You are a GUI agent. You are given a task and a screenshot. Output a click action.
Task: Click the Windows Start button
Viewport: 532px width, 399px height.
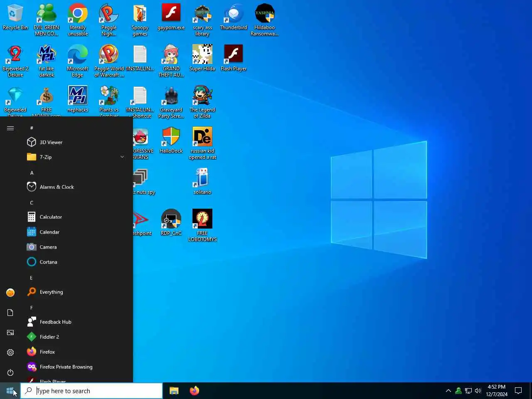[10, 391]
